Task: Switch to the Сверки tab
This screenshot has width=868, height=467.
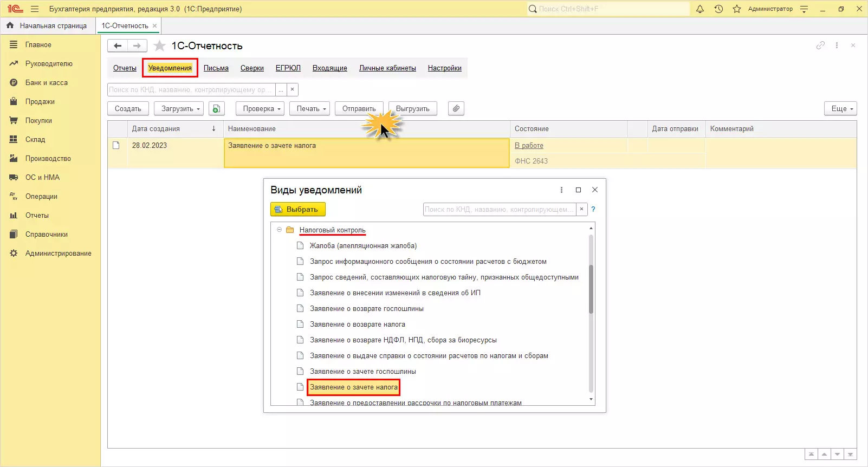Action: pyautogui.click(x=252, y=68)
